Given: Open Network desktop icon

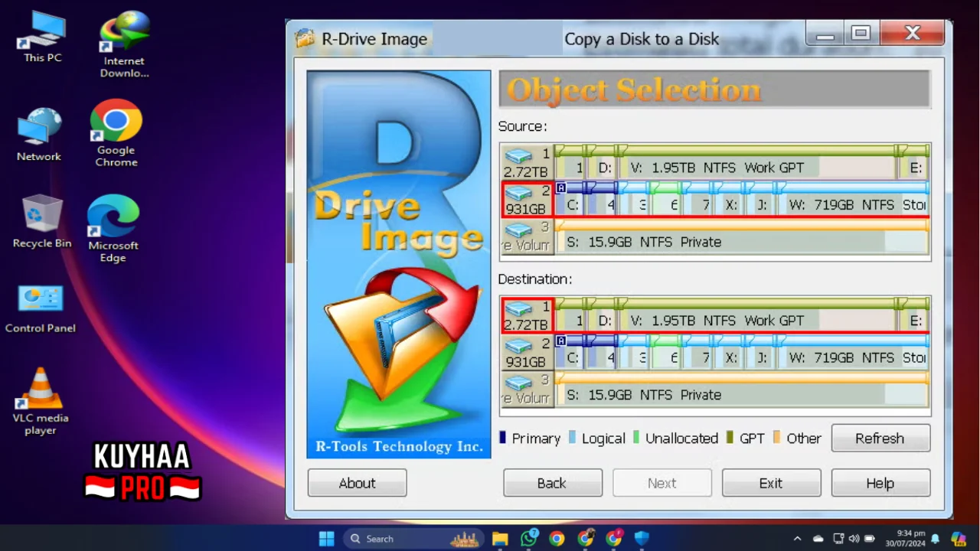Looking at the screenshot, I should tap(39, 135).
